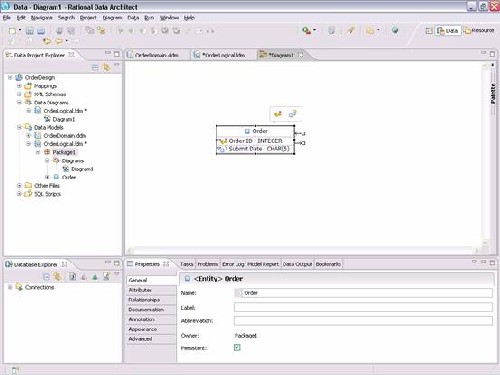Expand the XML Schemas folder
The height and width of the screenshot is (375, 500).
click(19, 94)
